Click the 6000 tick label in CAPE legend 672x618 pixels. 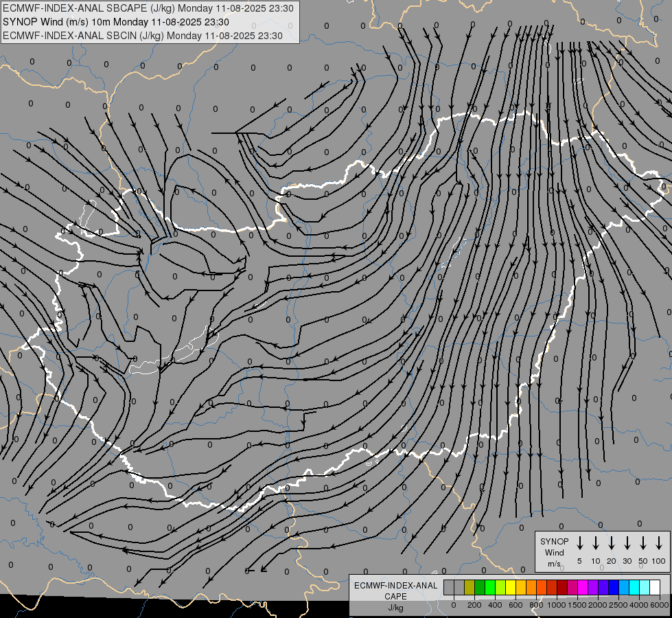tap(660, 605)
